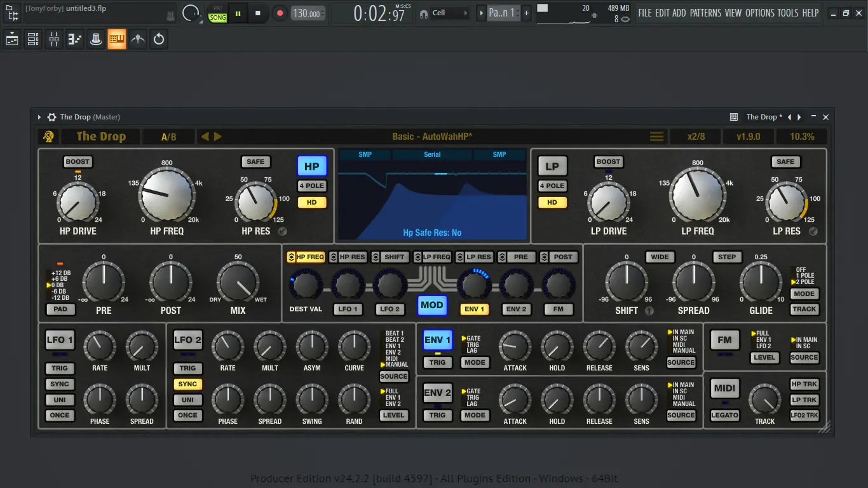Viewport: 868px width, 488px height.
Task: Open The Drop plugin gear settings icon
Action: [x=52, y=117]
